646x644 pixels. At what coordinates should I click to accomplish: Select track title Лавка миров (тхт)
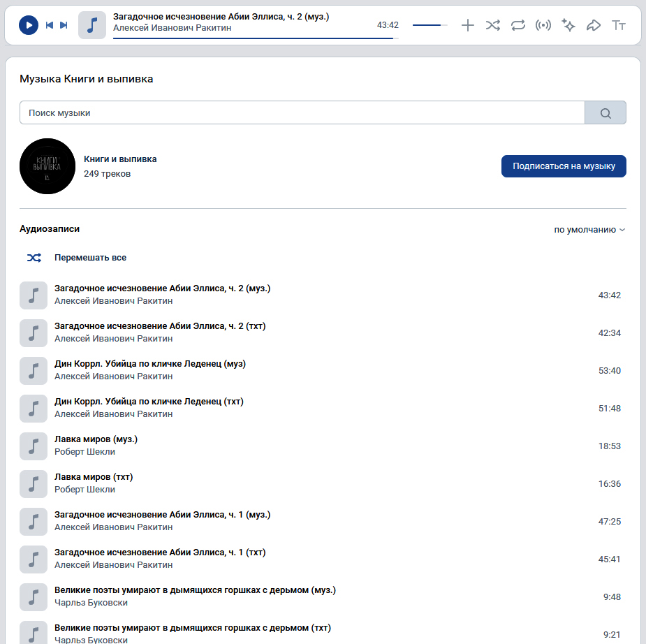(94, 477)
